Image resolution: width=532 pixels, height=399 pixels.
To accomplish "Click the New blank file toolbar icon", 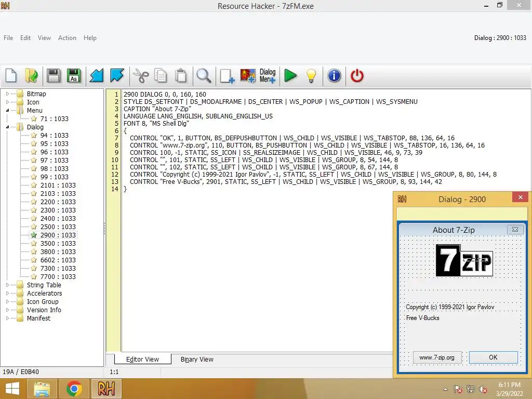I will 11,75.
